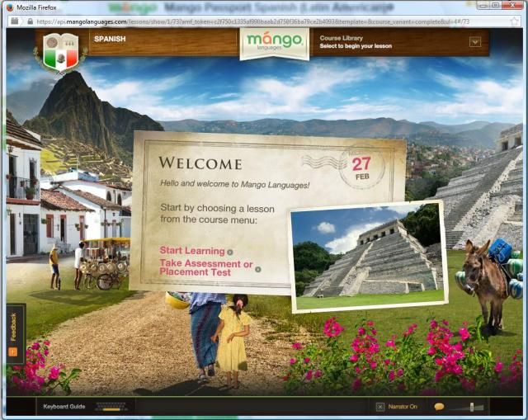
Task: Click the Mexican flag shield emblem
Action: click(60, 52)
